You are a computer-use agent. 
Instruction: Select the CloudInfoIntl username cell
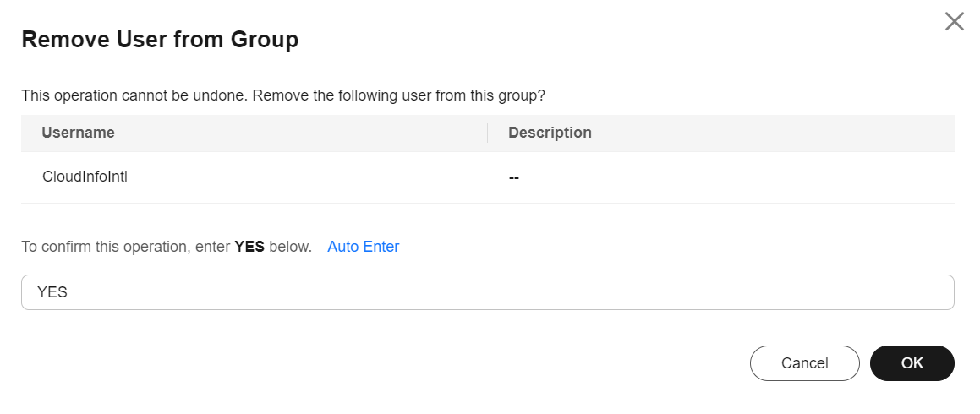click(85, 177)
